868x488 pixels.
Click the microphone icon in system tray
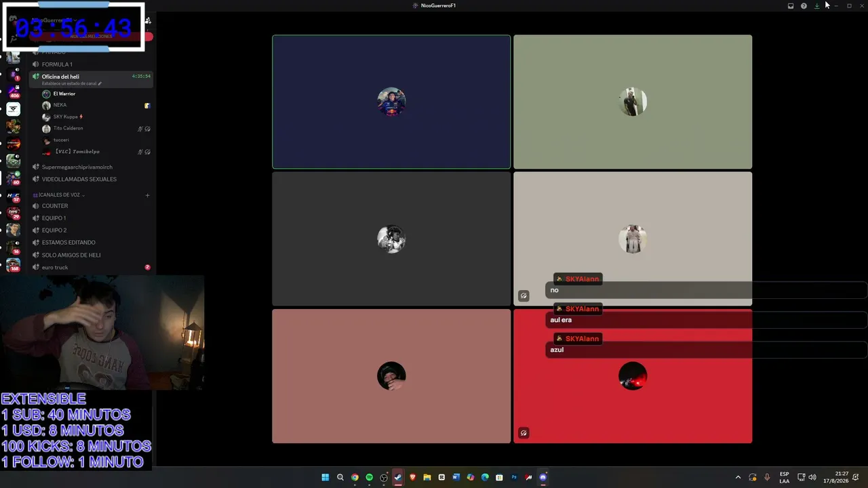pos(767,477)
